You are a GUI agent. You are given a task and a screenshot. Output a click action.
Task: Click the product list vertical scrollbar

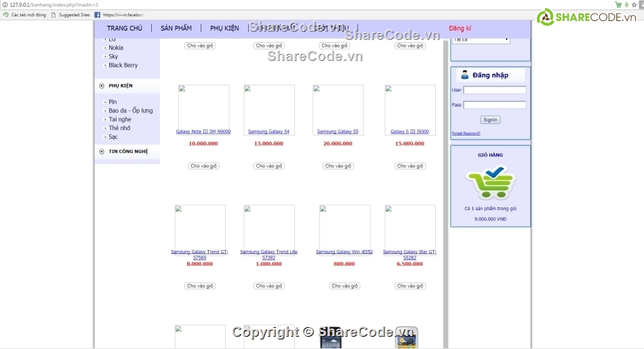pos(445,193)
